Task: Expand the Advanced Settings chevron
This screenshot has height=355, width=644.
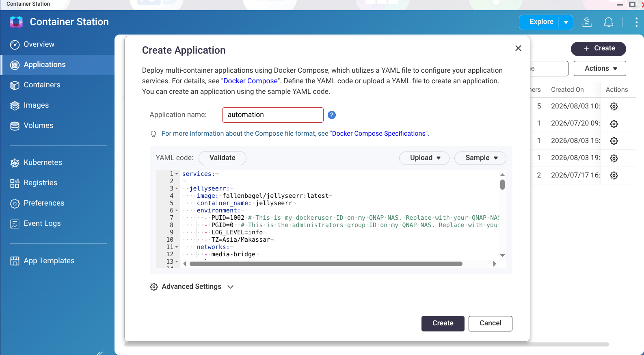Action: pyautogui.click(x=231, y=287)
